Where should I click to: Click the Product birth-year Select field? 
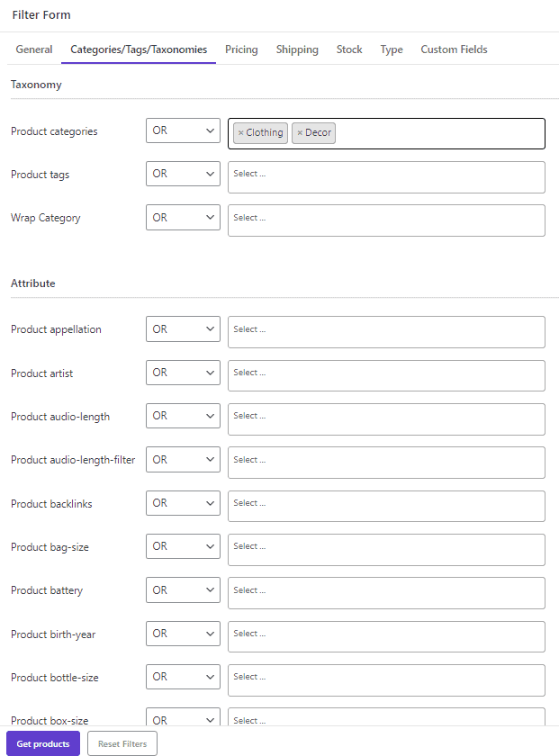(x=386, y=636)
